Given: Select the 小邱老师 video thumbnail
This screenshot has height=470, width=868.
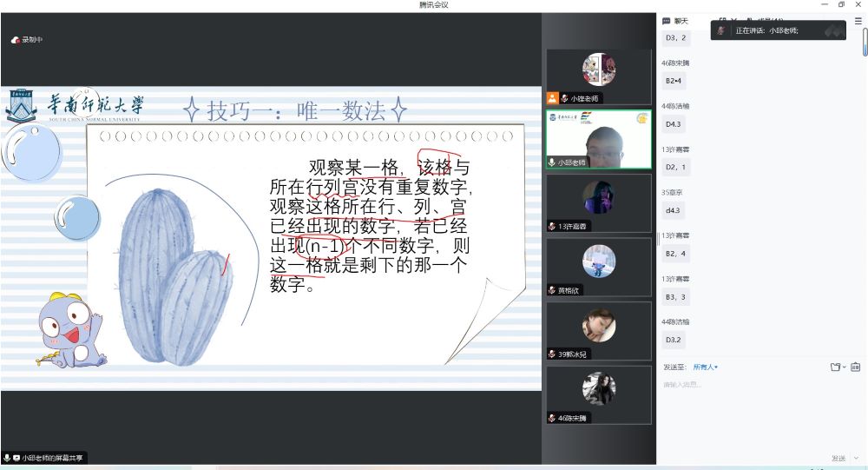Looking at the screenshot, I should tap(598, 139).
